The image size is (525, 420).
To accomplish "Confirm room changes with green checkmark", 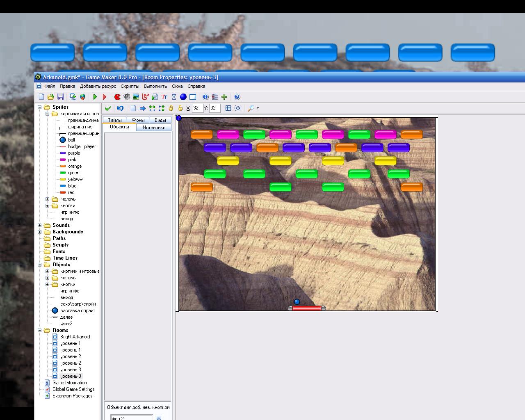I will point(108,108).
